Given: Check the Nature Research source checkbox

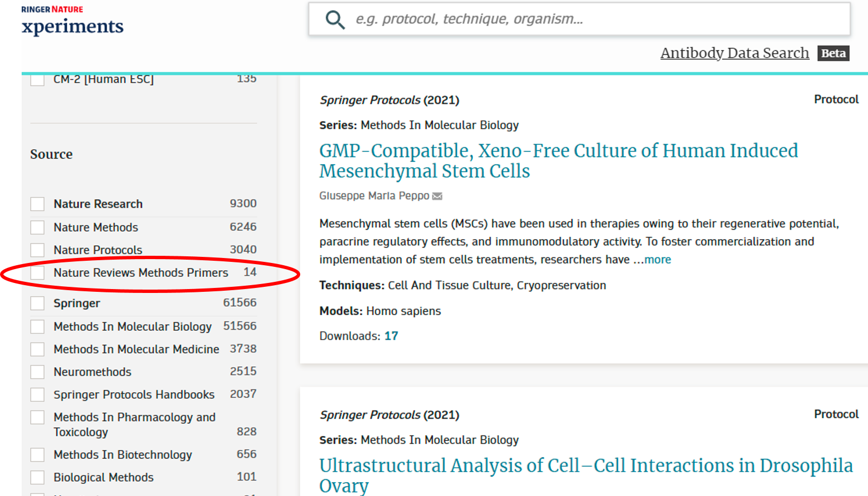Looking at the screenshot, I should pyautogui.click(x=38, y=204).
